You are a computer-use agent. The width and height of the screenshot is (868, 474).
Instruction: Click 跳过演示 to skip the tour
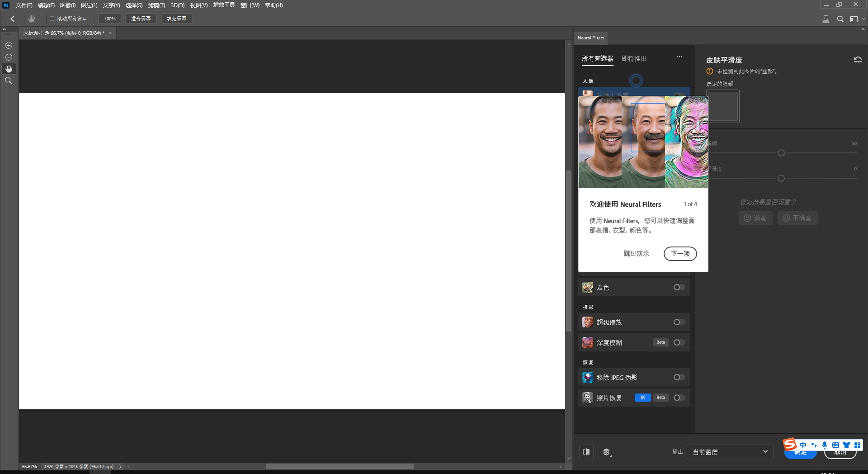(637, 254)
